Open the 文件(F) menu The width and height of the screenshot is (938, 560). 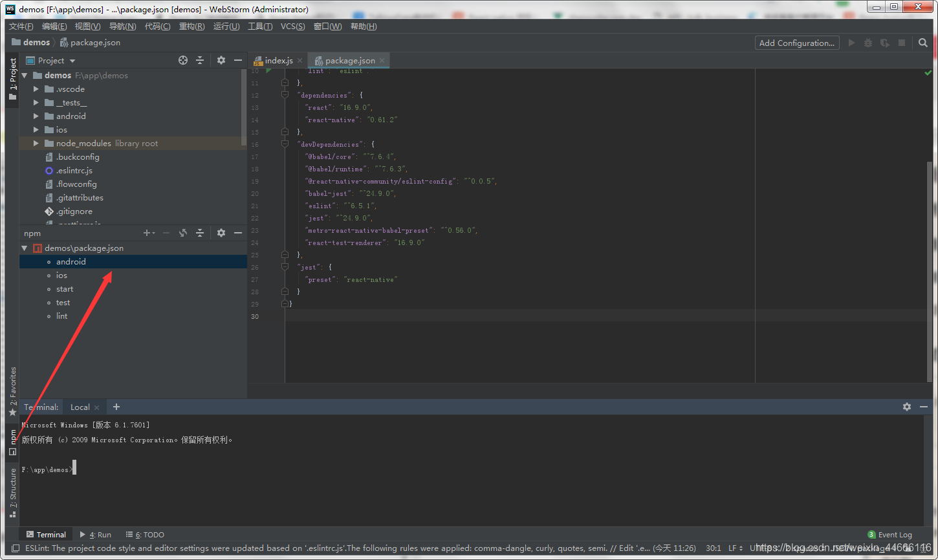point(21,27)
